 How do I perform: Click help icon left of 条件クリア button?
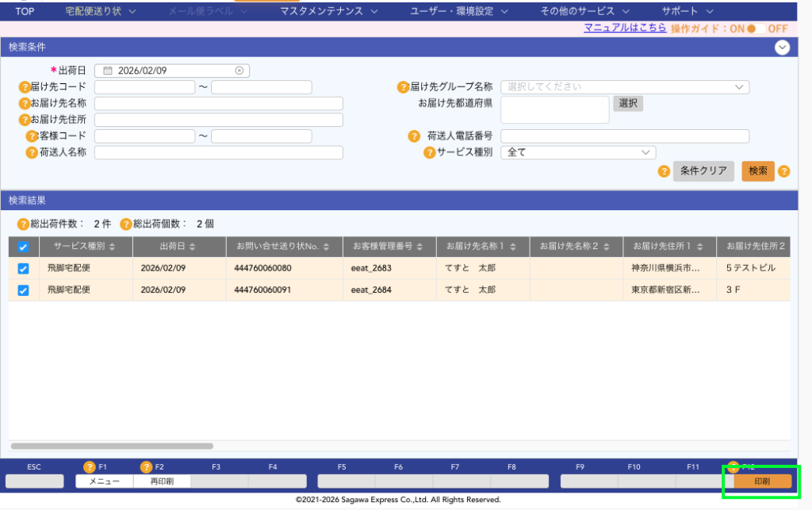pyautogui.click(x=664, y=171)
